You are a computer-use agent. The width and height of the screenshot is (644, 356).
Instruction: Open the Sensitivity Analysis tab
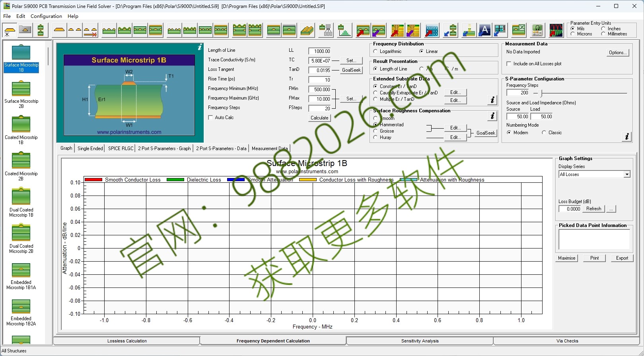(420, 341)
